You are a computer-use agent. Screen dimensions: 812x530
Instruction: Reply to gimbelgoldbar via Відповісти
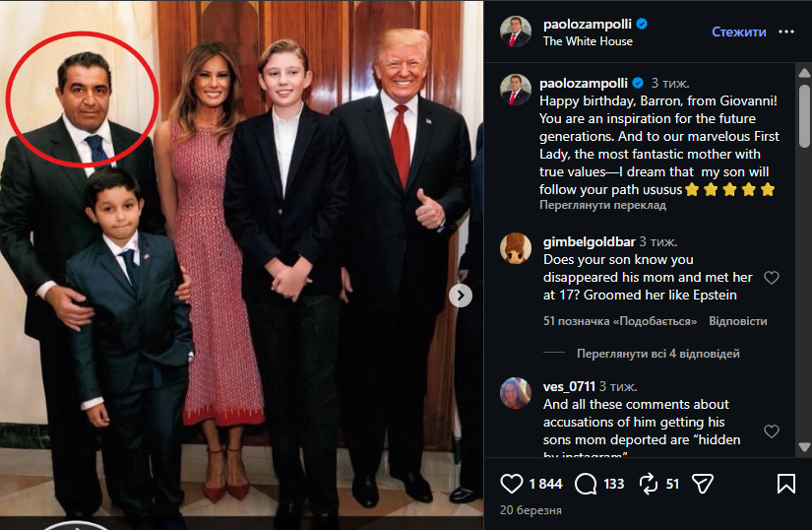[737, 321]
